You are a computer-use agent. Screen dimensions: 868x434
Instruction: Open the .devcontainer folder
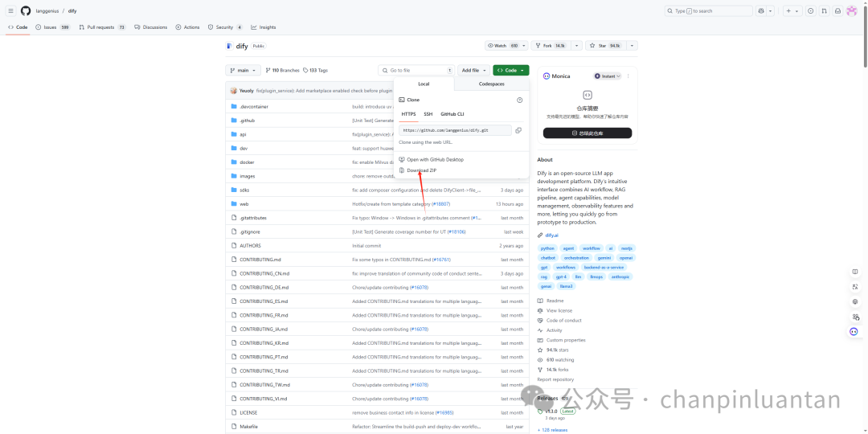[253, 106]
